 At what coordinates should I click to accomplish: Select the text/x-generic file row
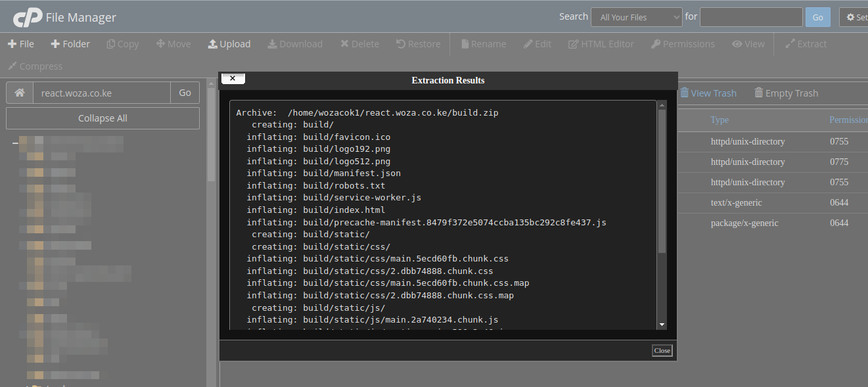point(773,202)
